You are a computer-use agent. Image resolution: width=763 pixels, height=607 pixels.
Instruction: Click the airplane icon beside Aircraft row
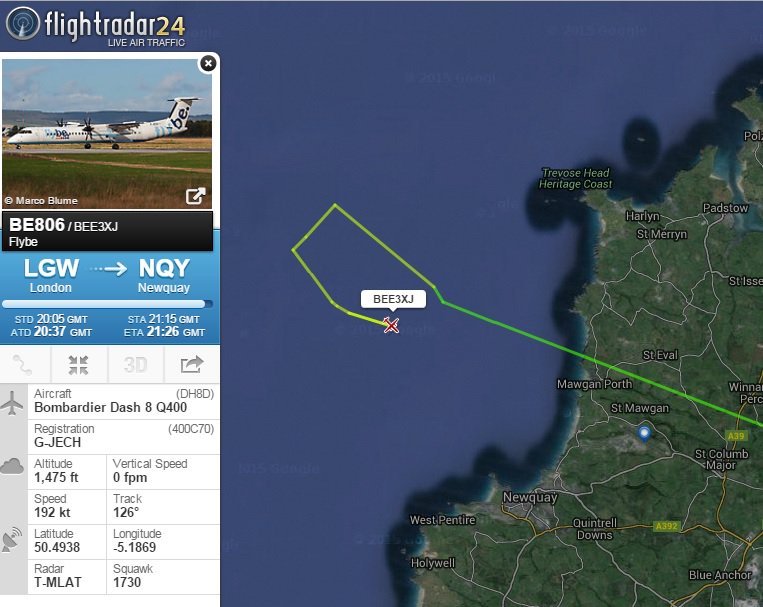(13, 402)
